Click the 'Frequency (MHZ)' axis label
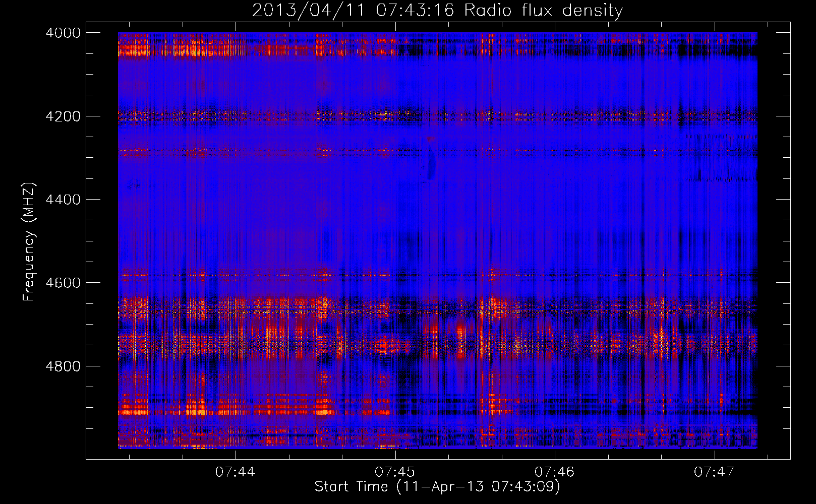This screenshot has height=504, width=816. pyautogui.click(x=29, y=242)
